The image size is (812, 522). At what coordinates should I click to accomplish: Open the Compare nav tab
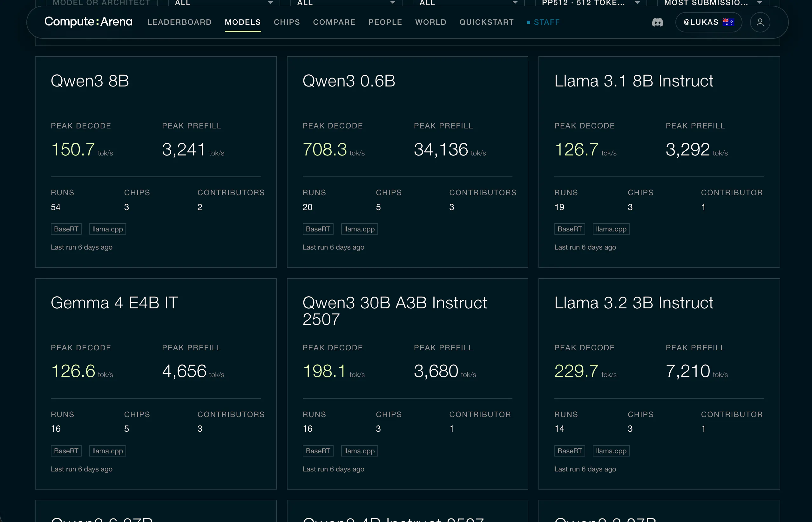(x=334, y=22)
